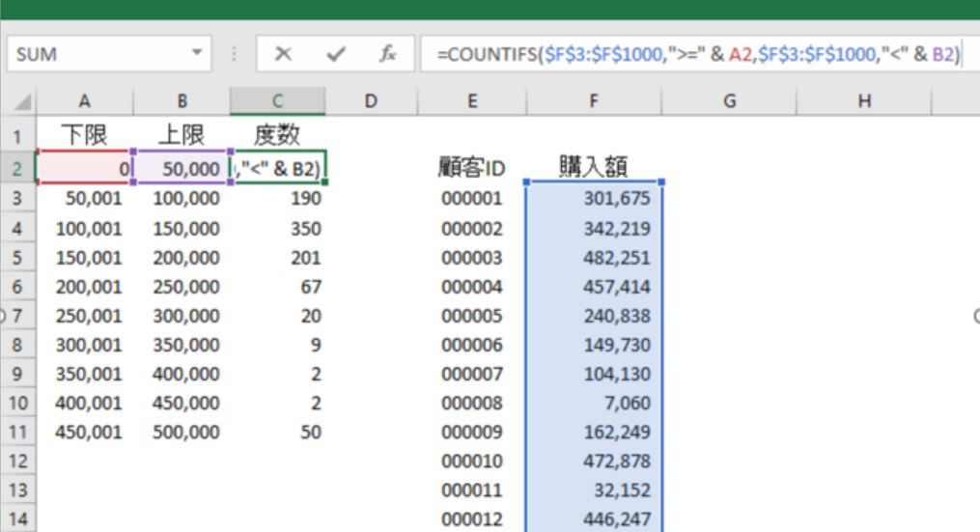The height and width of the screenshot is (532, 980).
Task: Click the formula bar expand dots handle
Action: (x=234, y=54)
